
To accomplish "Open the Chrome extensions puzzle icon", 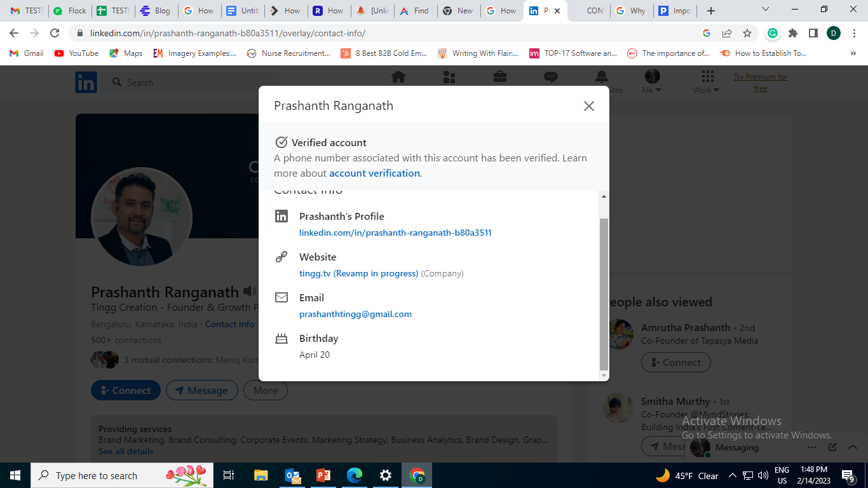I will pos(793,33).
